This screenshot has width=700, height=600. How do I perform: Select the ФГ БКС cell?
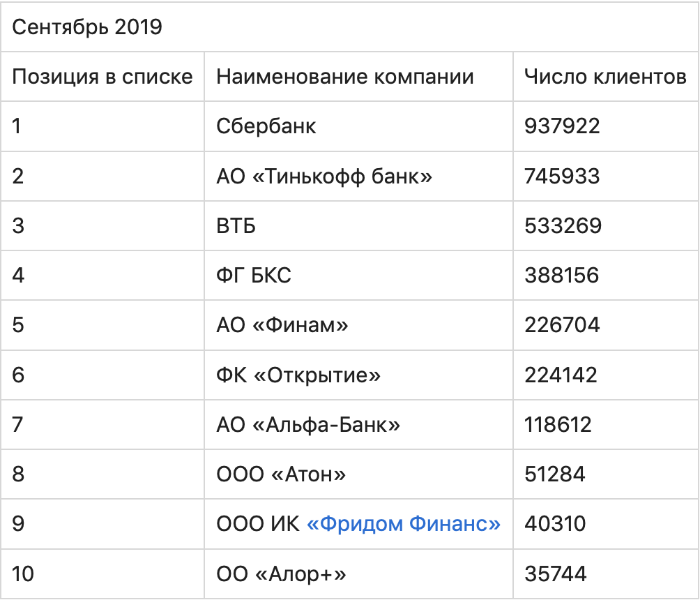point(254,275)
